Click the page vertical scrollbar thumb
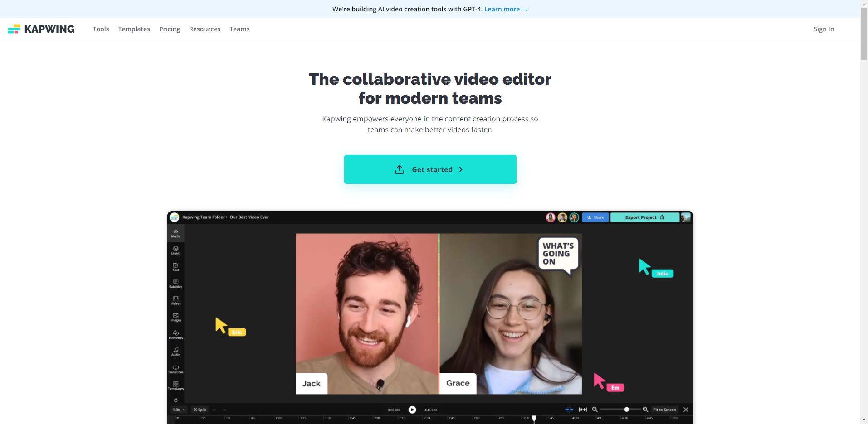The image size is (868, 424). point(864,33)
